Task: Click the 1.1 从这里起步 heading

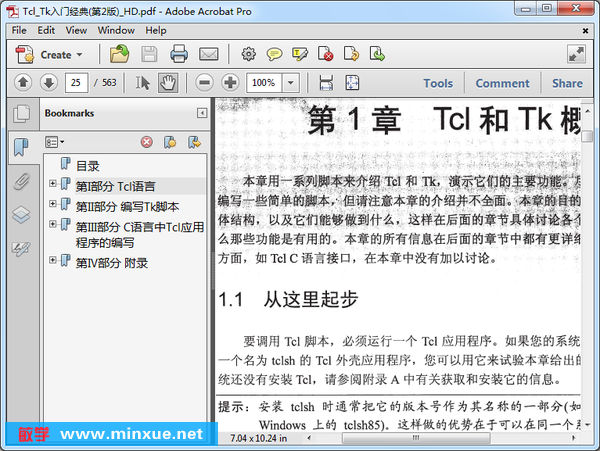Action: point(288,299)
